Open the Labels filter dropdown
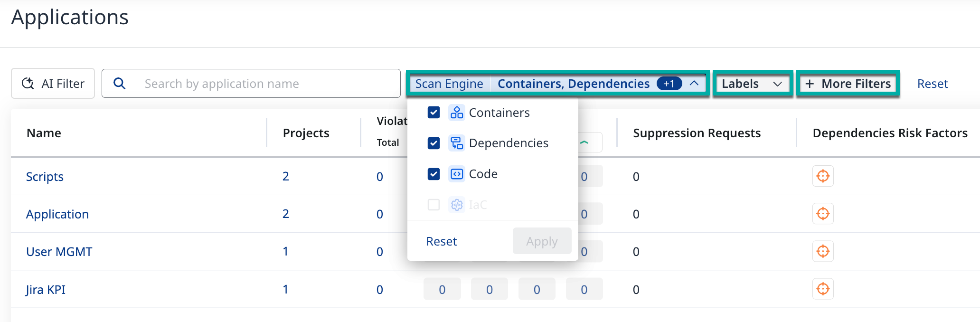980x322 pixels. tap(752, 84)
